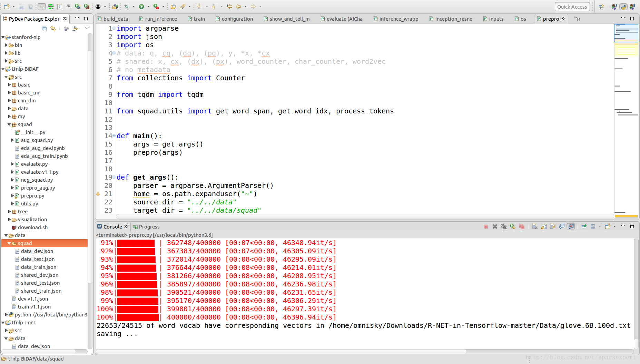
Task: Show hidden editor tabs list (24)
Action: click(577, 19)
